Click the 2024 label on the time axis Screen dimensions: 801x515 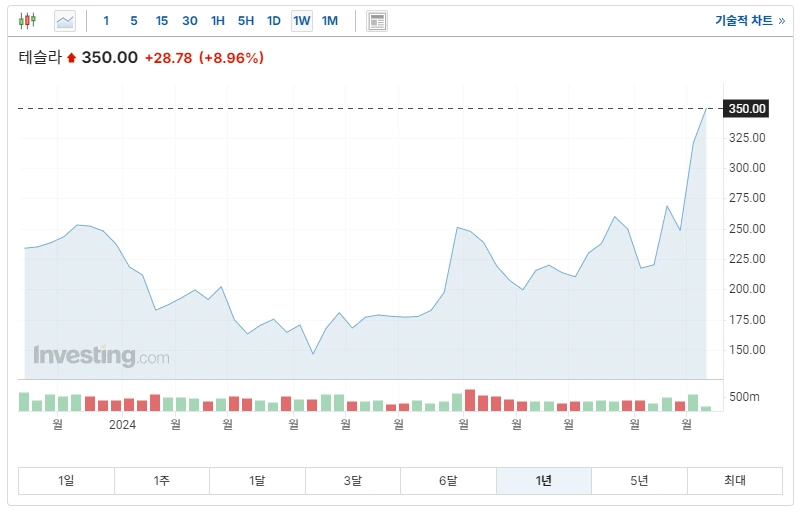tap(123, 425)
